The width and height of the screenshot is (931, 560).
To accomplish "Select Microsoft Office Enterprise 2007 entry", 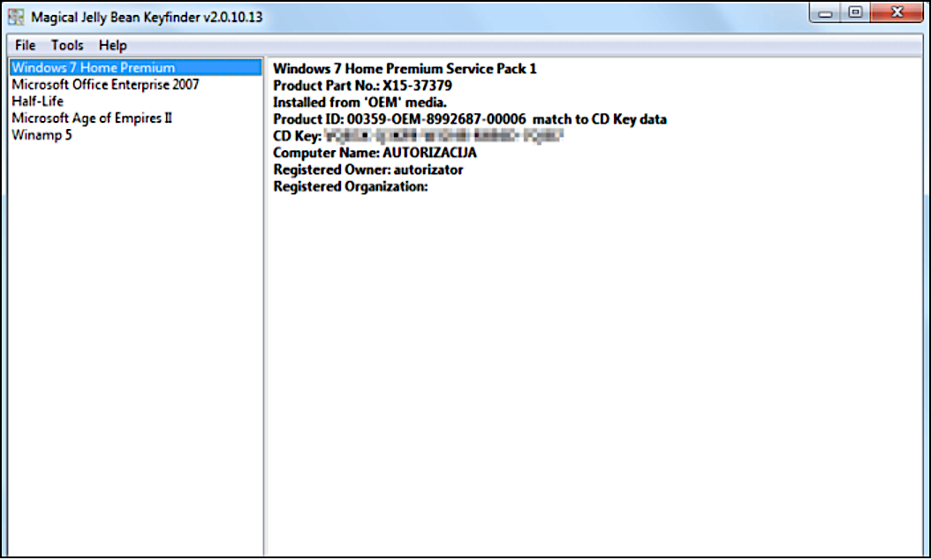I will (105, 85).
